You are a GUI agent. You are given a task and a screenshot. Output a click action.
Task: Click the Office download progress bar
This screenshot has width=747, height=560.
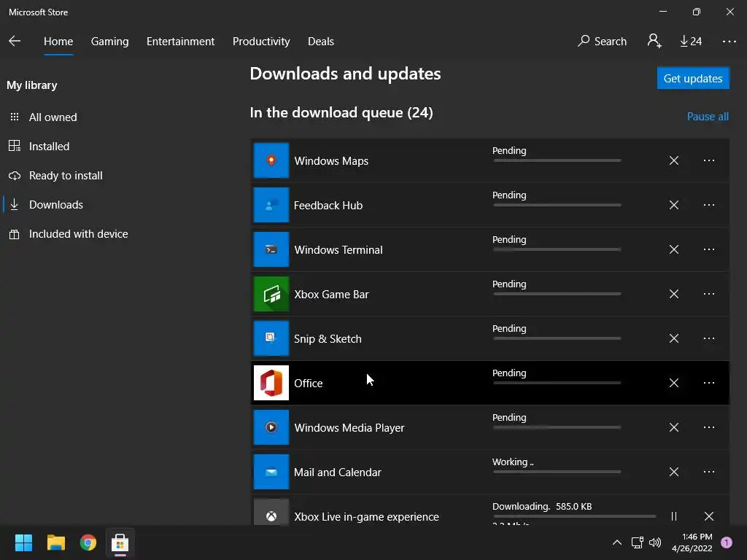click(557, 383)
